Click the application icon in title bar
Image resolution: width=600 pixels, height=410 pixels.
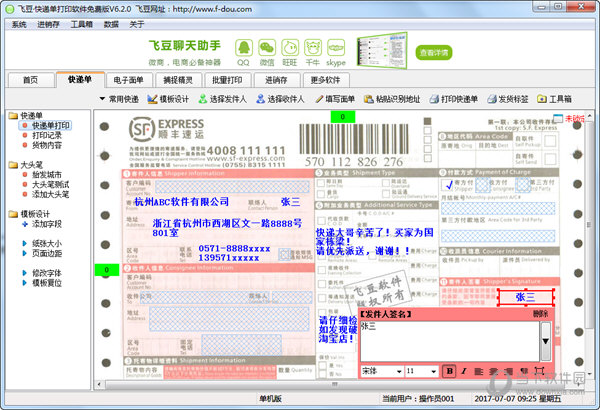pyautogui.click(x=10, y=9)
